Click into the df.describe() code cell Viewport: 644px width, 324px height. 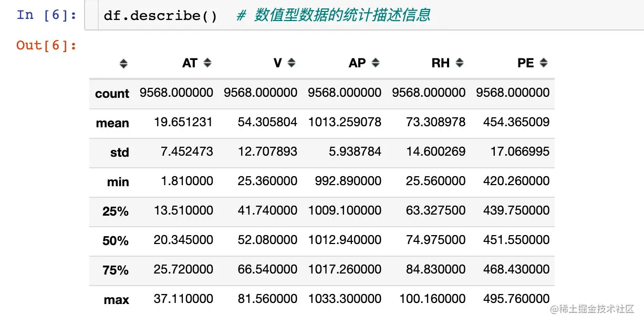(363, 16)
